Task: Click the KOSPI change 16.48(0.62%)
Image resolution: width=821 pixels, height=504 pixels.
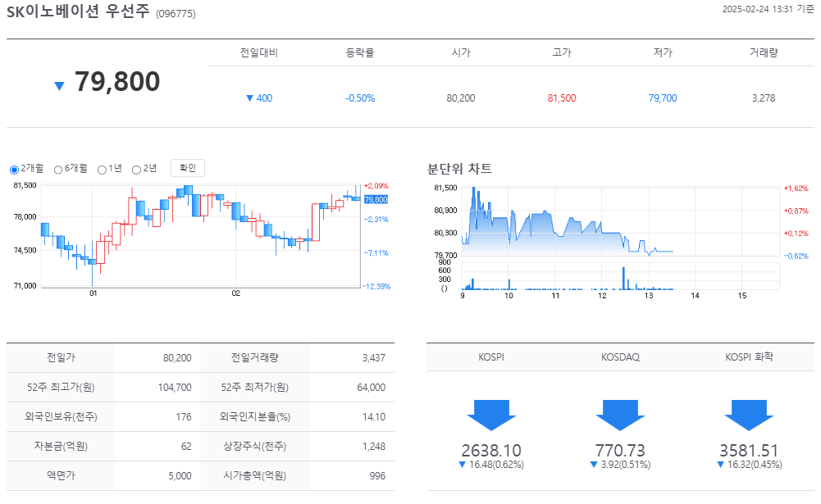Action: pos(496,465)
